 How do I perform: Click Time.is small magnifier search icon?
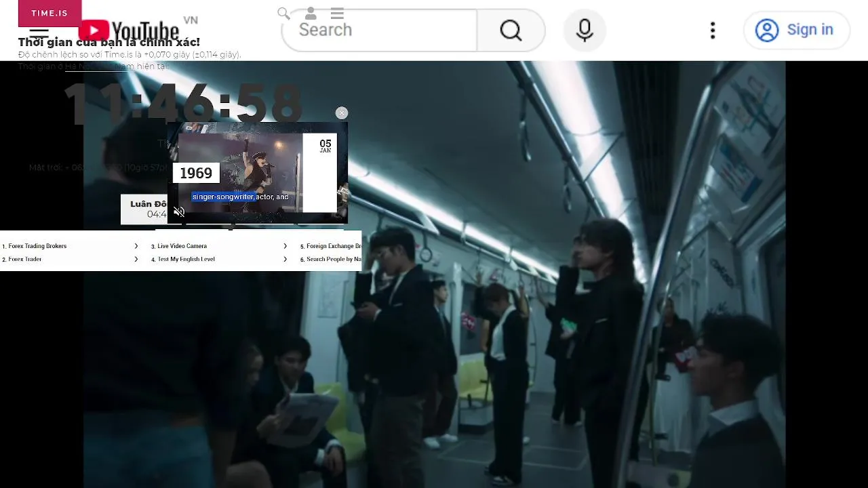point(283,14)
